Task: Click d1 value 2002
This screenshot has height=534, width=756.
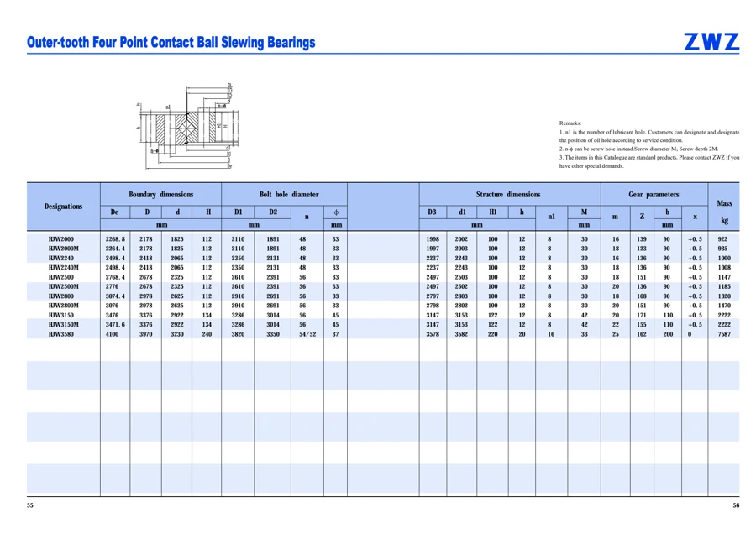Action: pyautogui.click(x=461, y=239)
